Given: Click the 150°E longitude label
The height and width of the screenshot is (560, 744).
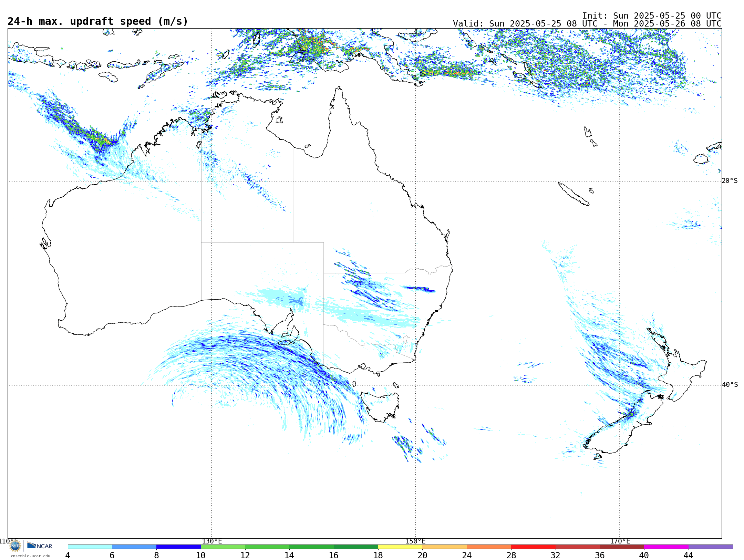Looking at the screenshot, I should pos(415,541).
